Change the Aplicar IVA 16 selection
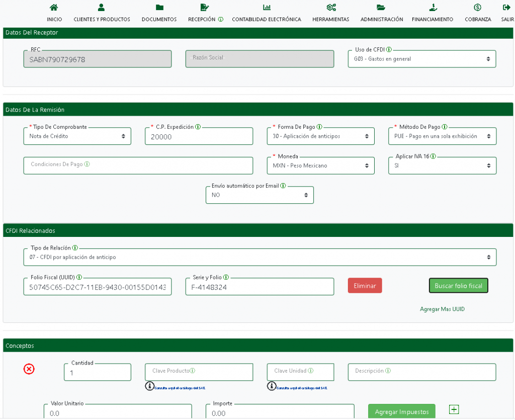The image size is (515, 420). click(x=442, y=165)
